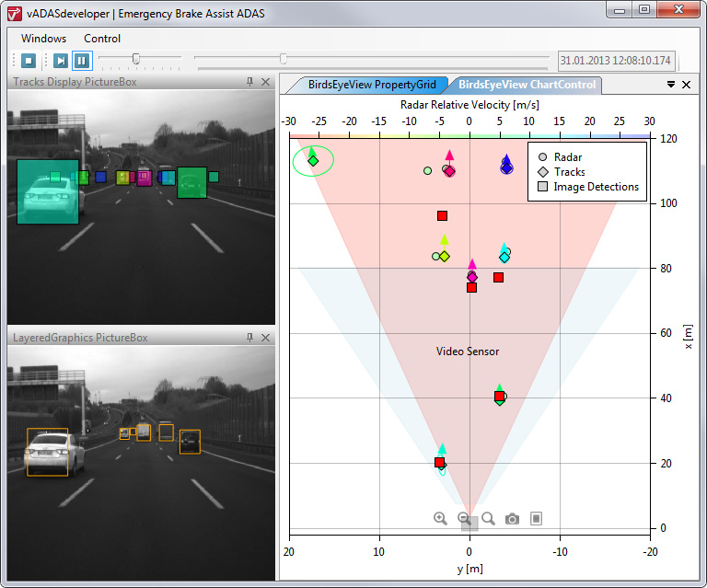Click the orange detection box on dark SUV

click(190, 442)
